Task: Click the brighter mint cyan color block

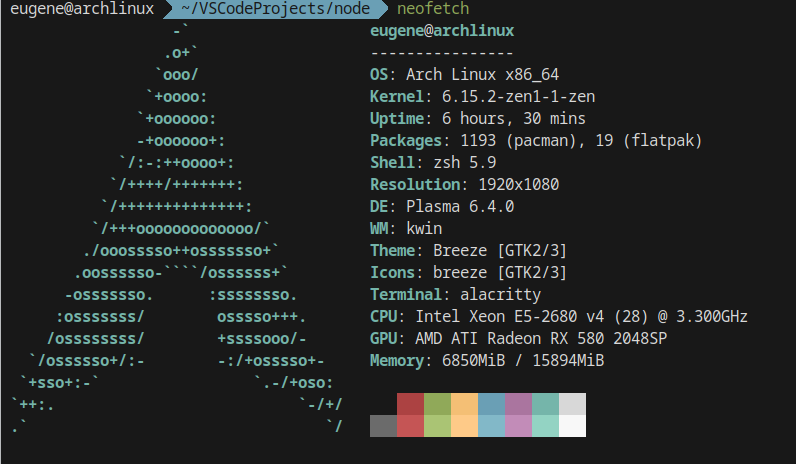Action: [545, 426]
